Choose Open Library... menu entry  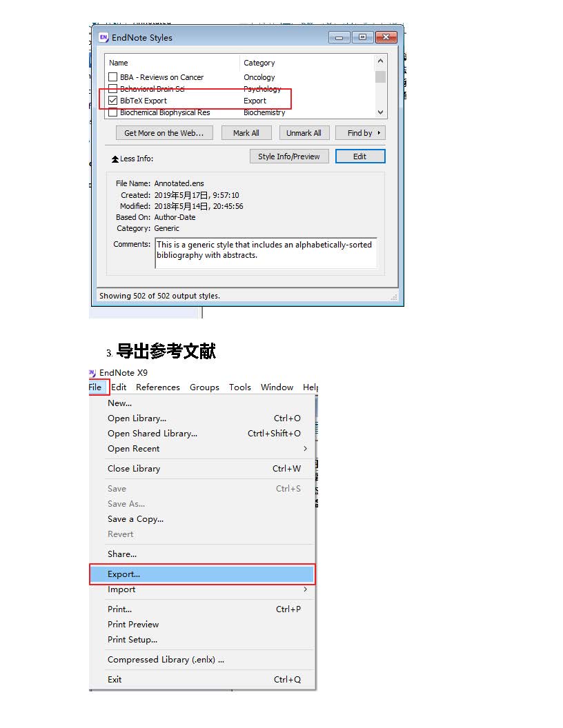tap(202, 418)
